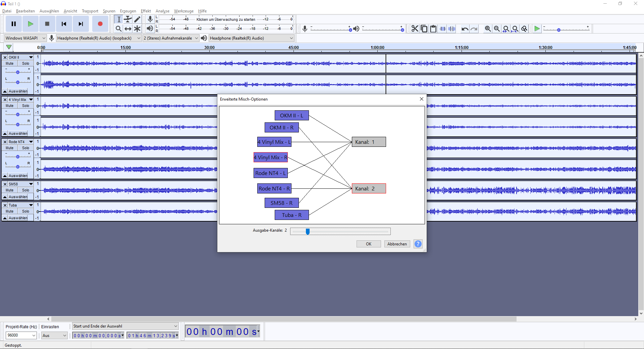Select the Draw (pencil) tool

coord(137,19)
